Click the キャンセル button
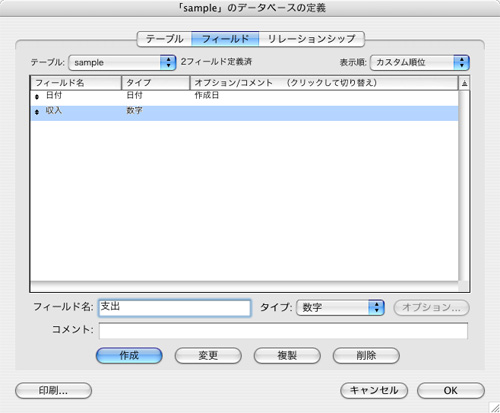Screen dimensions: 500x413 coord(374,391)
